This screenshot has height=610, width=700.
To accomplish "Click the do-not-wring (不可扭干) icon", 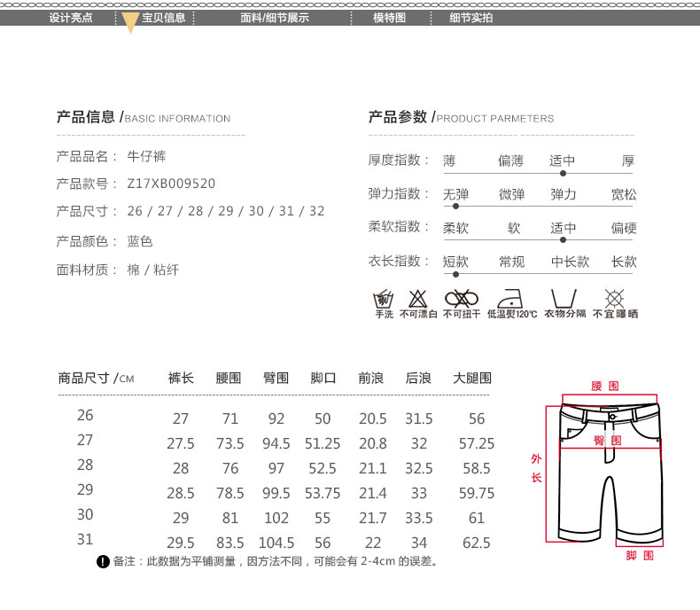I will [461, 298].
